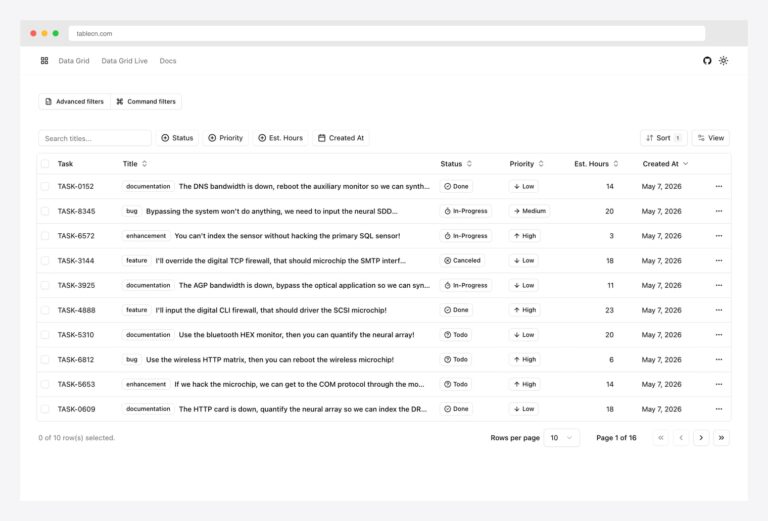This screenshot has width=768, height=521.
Task: Open Created At column sort menu
Action: [x=665, y=164]
